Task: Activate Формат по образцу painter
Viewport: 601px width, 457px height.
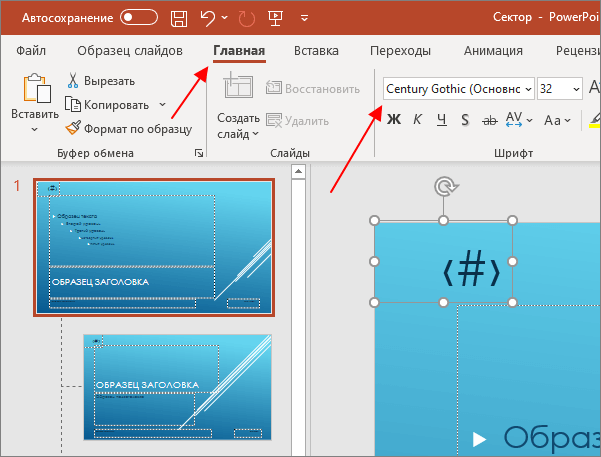Action: 129,128
